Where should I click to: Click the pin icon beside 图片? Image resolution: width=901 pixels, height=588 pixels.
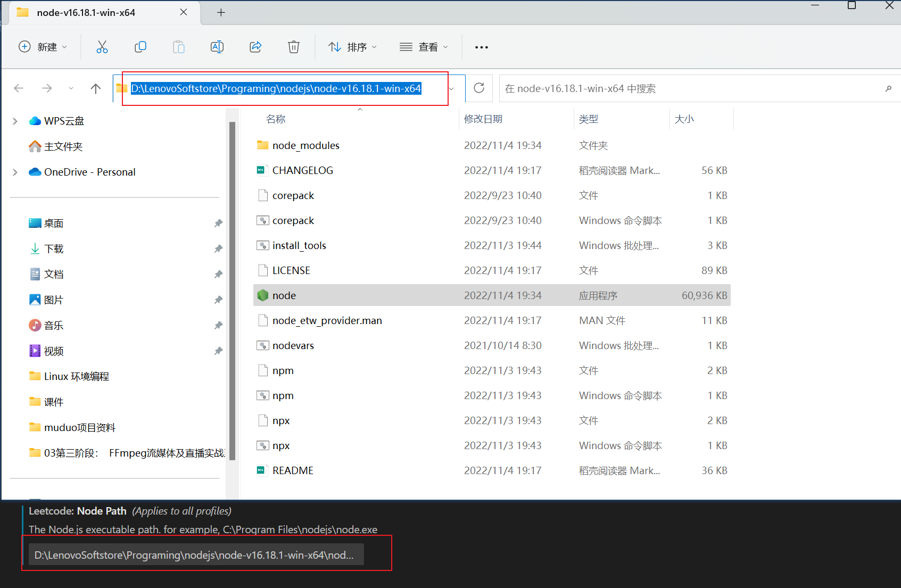click(218, 300)
